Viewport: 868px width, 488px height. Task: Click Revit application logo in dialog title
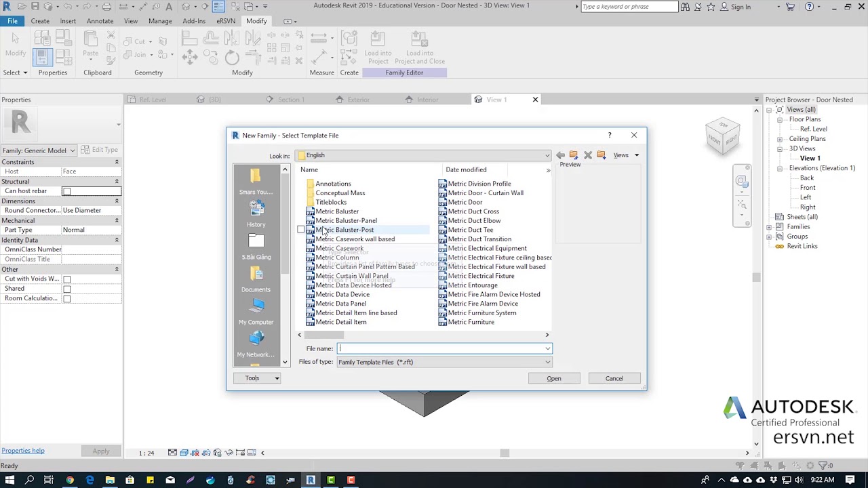pos(235,135)
